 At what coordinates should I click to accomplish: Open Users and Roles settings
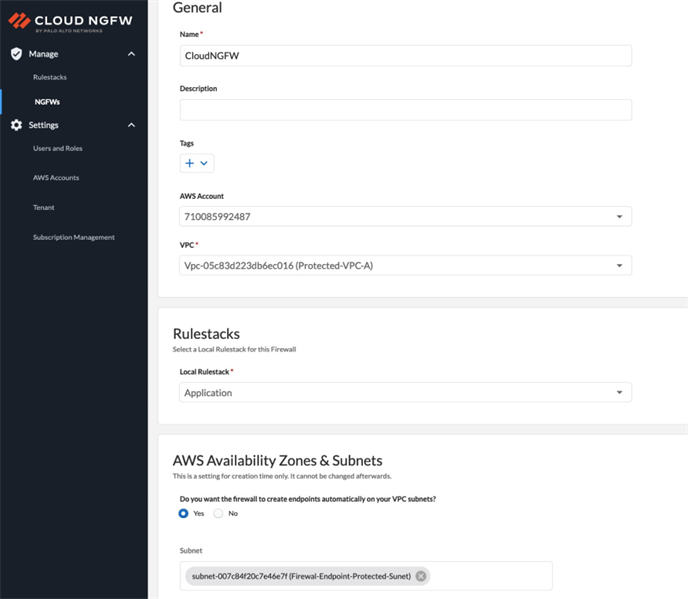click(x=58, y=148)
